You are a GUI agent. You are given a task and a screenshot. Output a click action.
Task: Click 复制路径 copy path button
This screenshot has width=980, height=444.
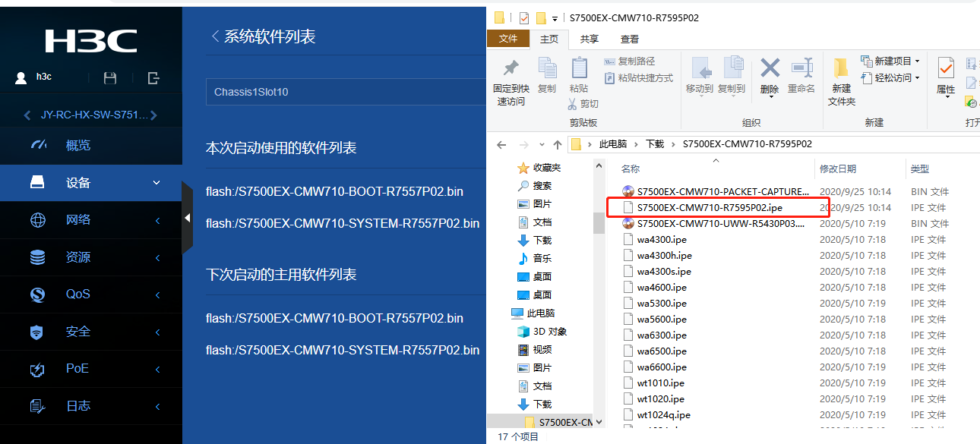point(629,61)
